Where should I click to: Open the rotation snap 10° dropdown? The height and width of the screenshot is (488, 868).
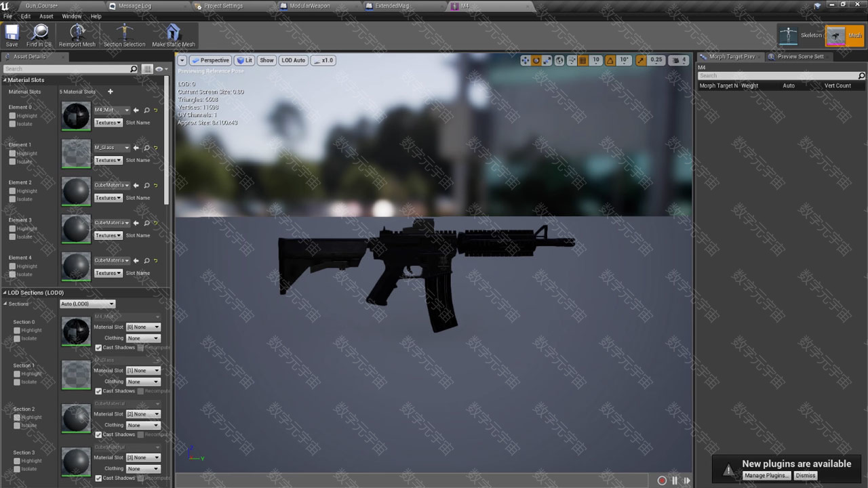pos(624,60)
